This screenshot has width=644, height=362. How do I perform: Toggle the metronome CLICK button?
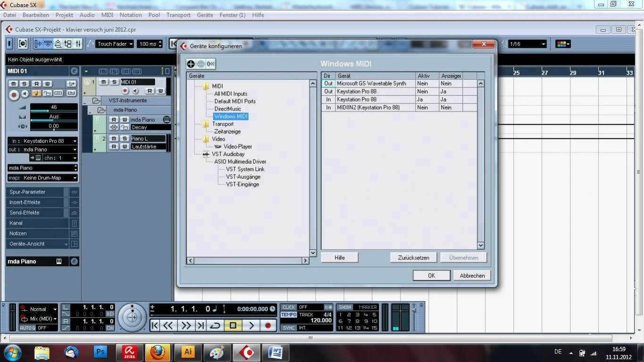[x=289, y=307]
